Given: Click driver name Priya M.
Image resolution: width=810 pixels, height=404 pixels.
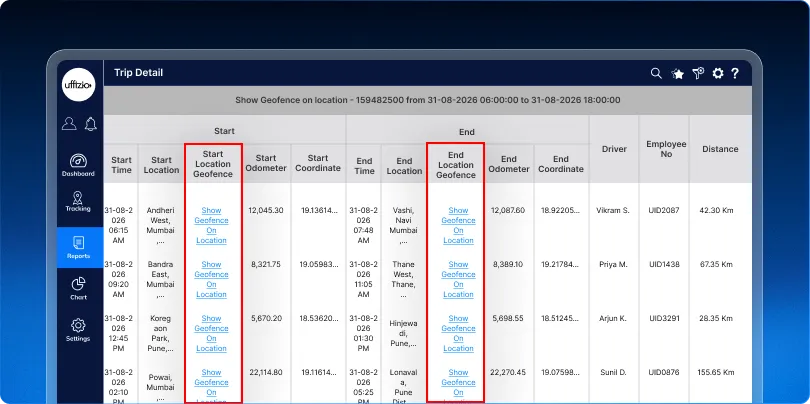Looking at the screenshot, I should click(613, 264).
